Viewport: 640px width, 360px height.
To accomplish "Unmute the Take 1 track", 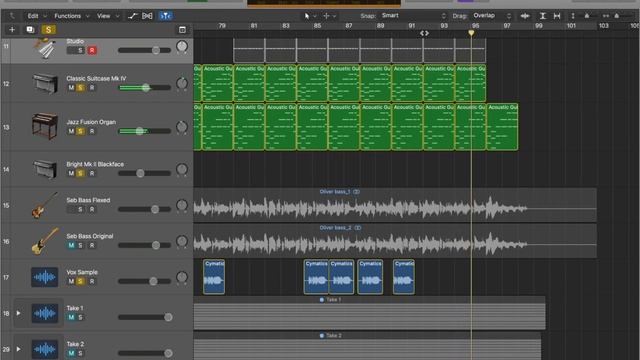I will (x=71, y=317).
